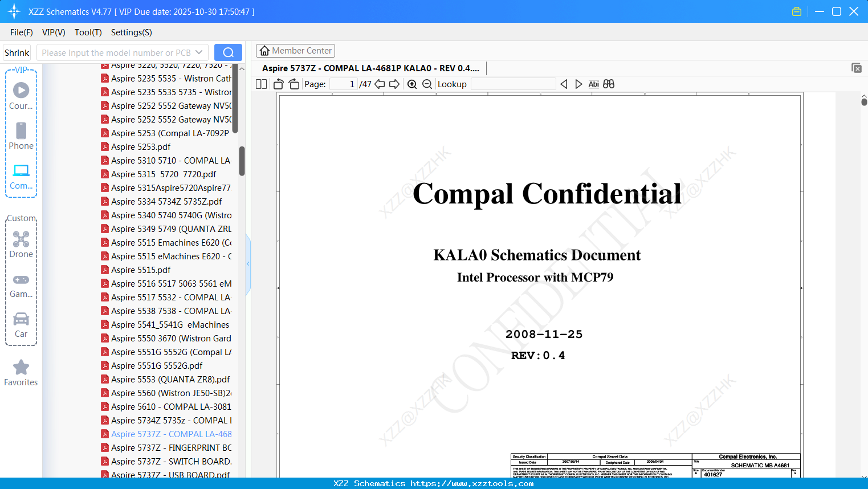Select the Drone category
Screen dimensions: 868x489
click(x=21, y=244)
